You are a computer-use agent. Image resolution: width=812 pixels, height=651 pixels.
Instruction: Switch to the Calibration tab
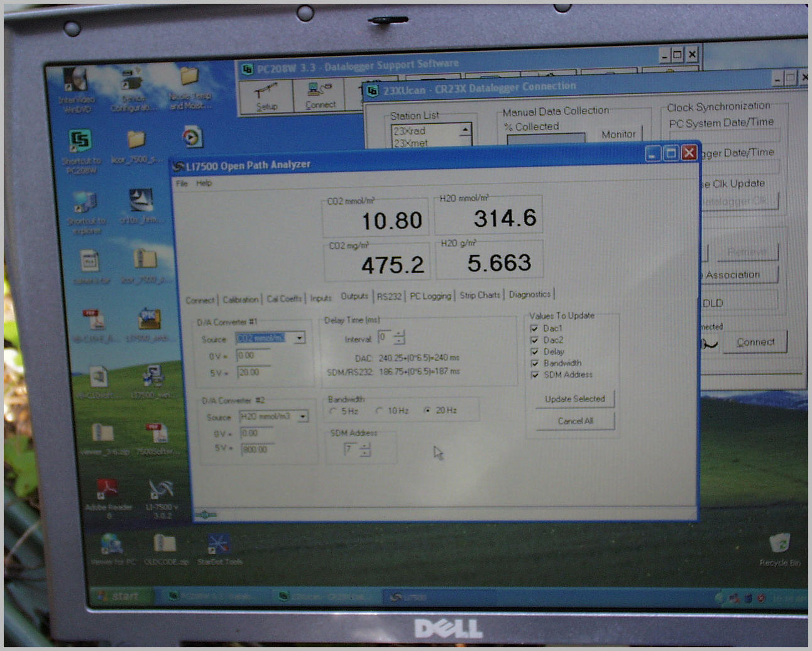[x=240, y=300]
